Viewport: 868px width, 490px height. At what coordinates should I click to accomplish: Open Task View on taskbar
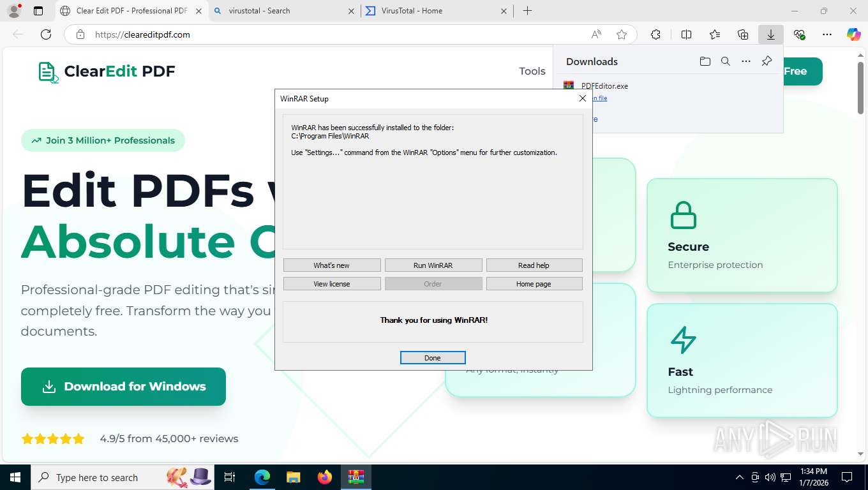[230, 477]
